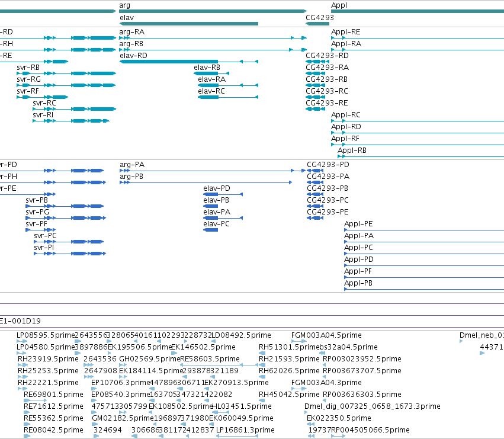The height and width of the screenshot is (439, 504).
Task: Select the elav gene label
Action: tap(127, 18)
